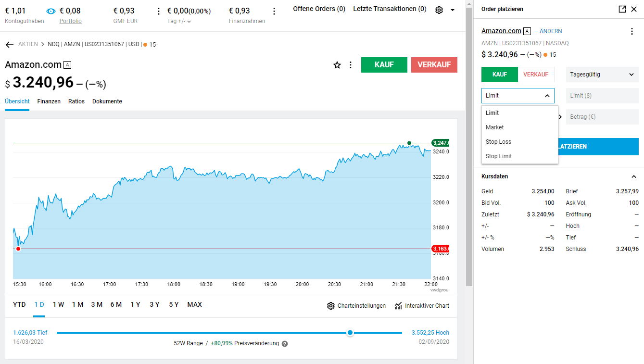Open account settings gear icon
The width and height of the screenshot is (644, 364).
[x=439, y=10]
